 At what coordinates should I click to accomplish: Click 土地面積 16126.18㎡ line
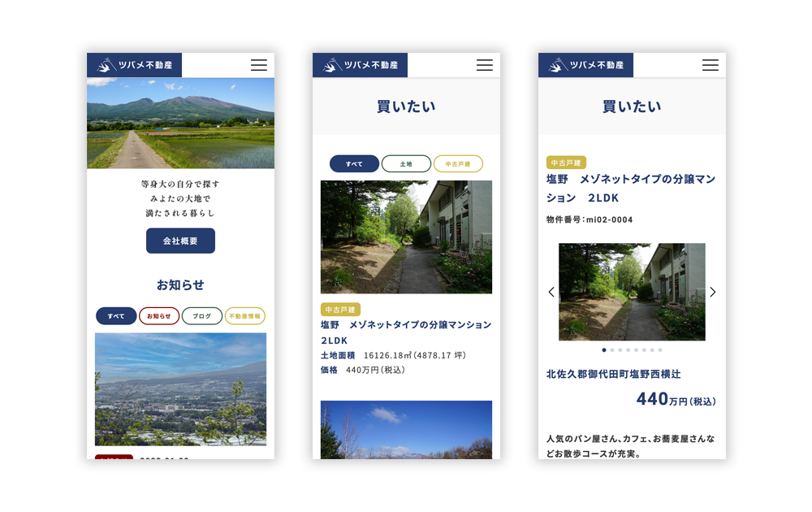click(394, 355)
